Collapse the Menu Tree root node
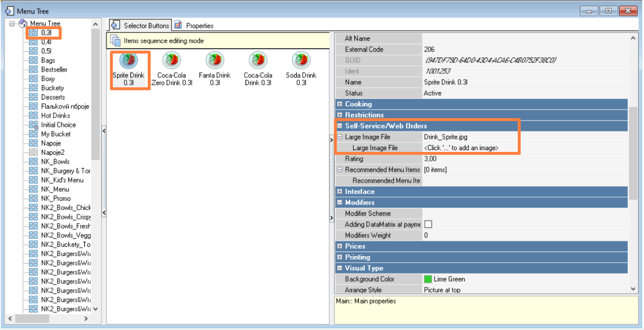The height and width of the screenshot is (330, 644). pos(12,23)
